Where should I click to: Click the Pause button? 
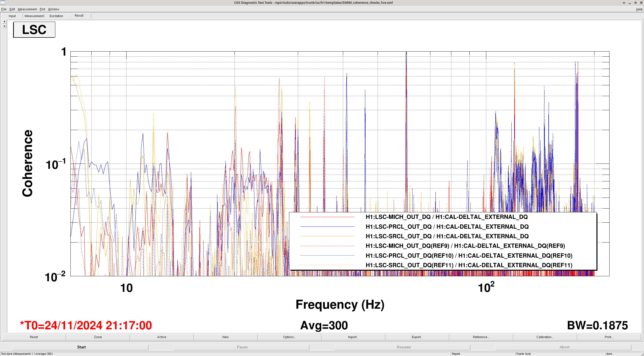coord(242,347)
